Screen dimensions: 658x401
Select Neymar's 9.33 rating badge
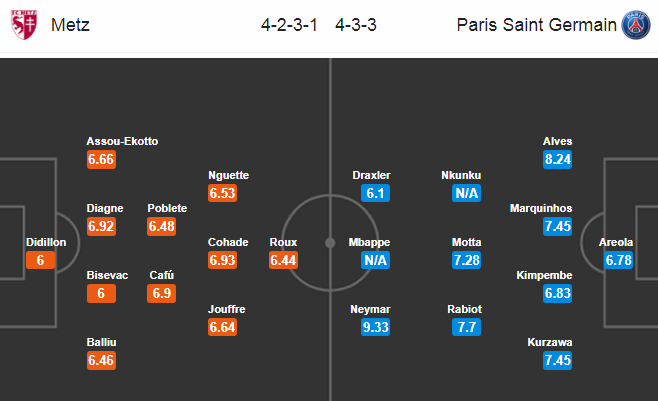[376, 327]
